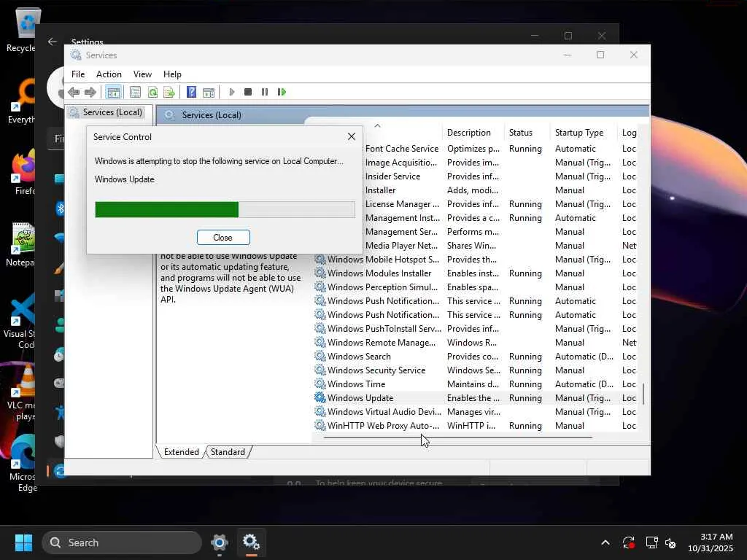Sort by Status column header
747x560 pixels.
(x=527, y=133)
